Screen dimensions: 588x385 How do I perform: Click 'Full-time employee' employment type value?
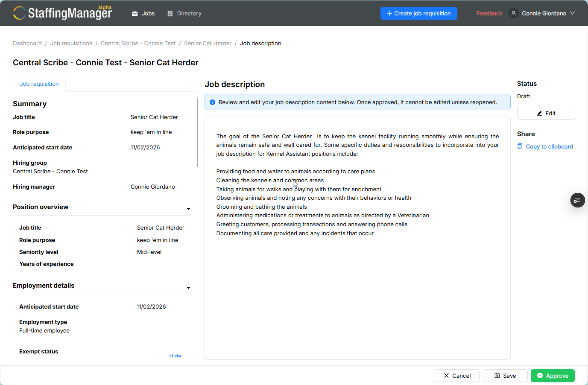tap(44, 330)
